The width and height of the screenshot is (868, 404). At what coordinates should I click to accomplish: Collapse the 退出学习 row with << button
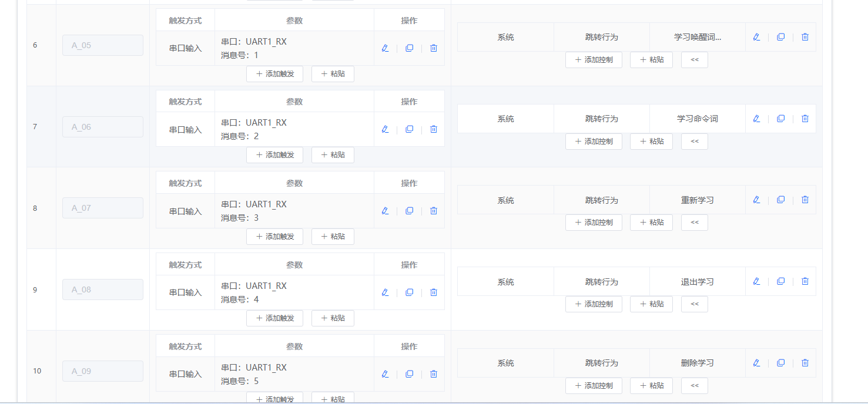[694, 304]
